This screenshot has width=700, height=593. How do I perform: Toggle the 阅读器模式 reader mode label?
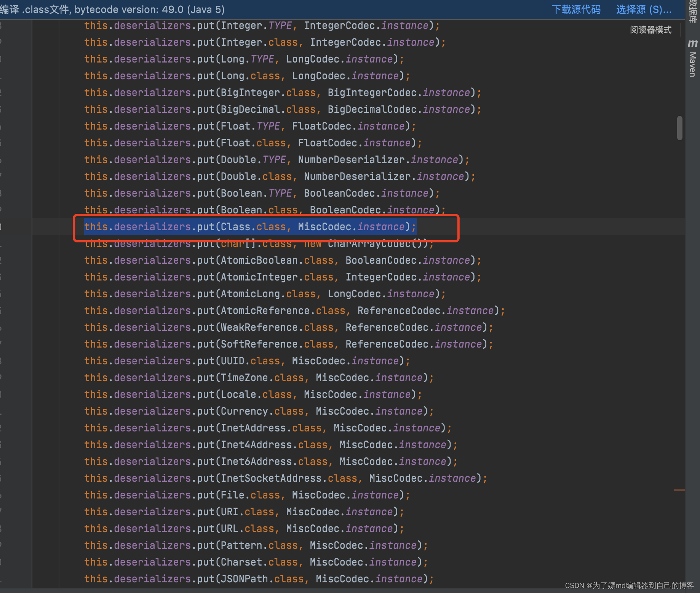[x=650, y=30]
